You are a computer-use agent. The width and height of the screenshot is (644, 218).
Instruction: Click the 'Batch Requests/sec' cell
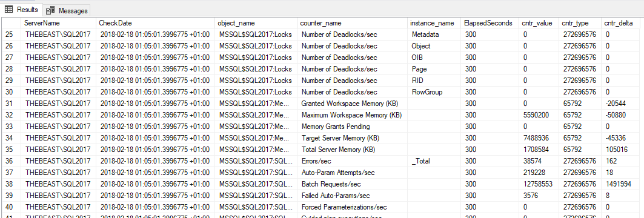pos(353,184)
